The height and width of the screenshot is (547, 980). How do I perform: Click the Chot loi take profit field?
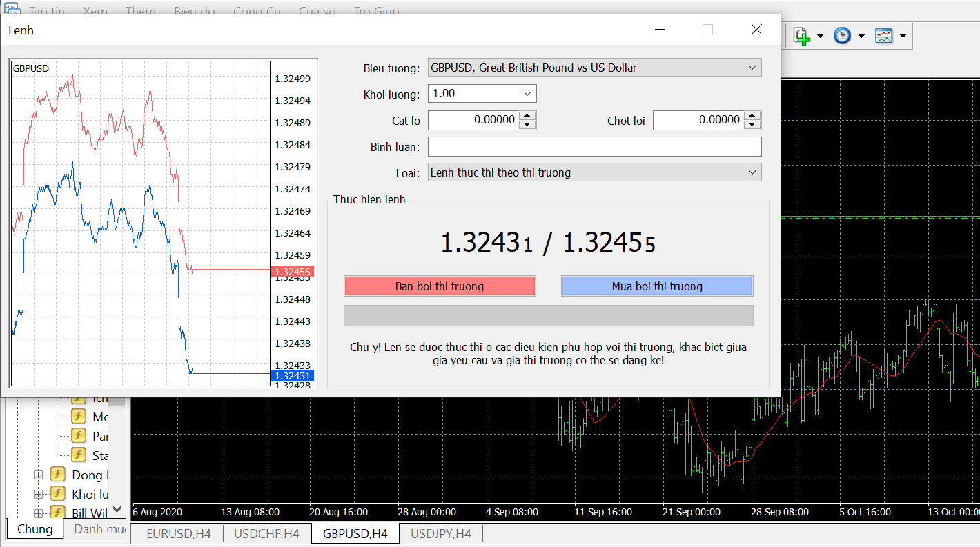[x=698, y=120]
